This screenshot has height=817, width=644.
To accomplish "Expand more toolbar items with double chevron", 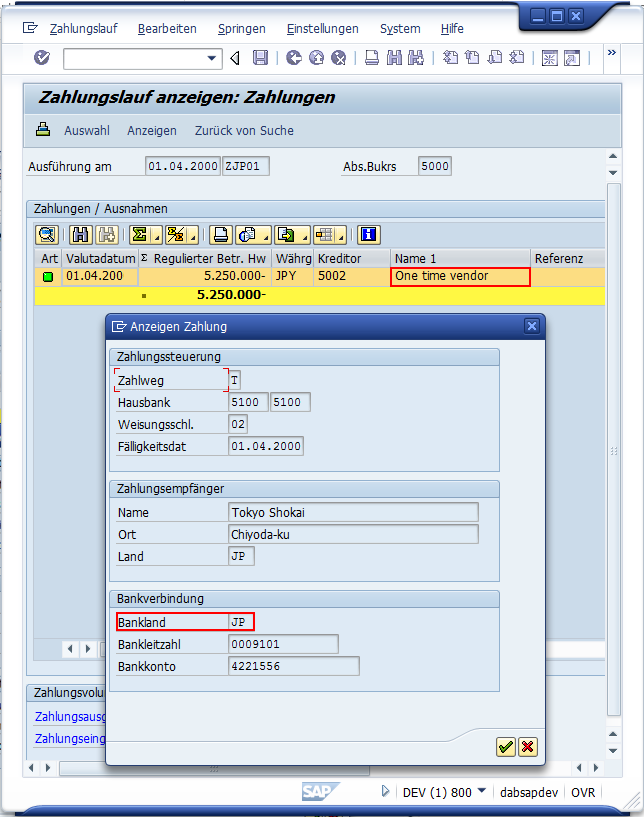I will coord(612,52).
